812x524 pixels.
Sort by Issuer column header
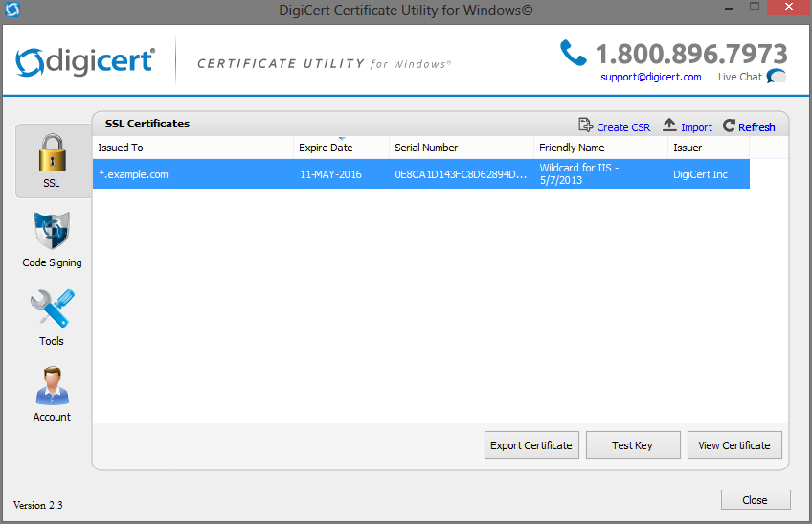coord(709,148)
